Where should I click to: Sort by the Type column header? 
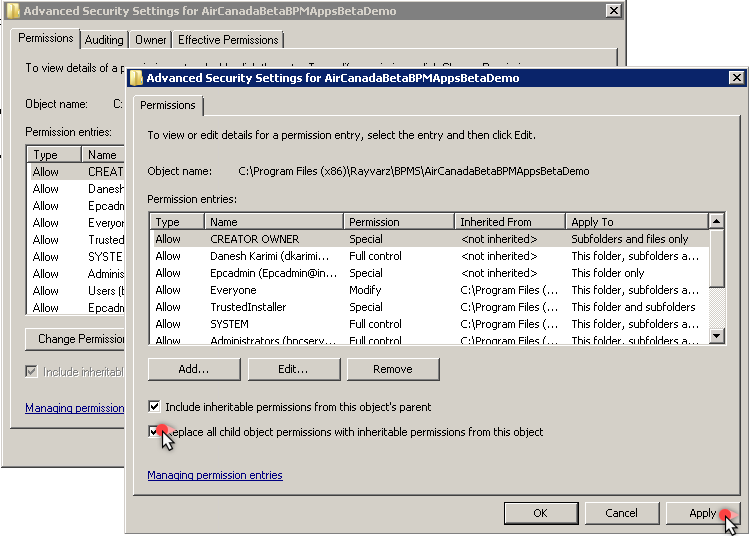(177, 222)
